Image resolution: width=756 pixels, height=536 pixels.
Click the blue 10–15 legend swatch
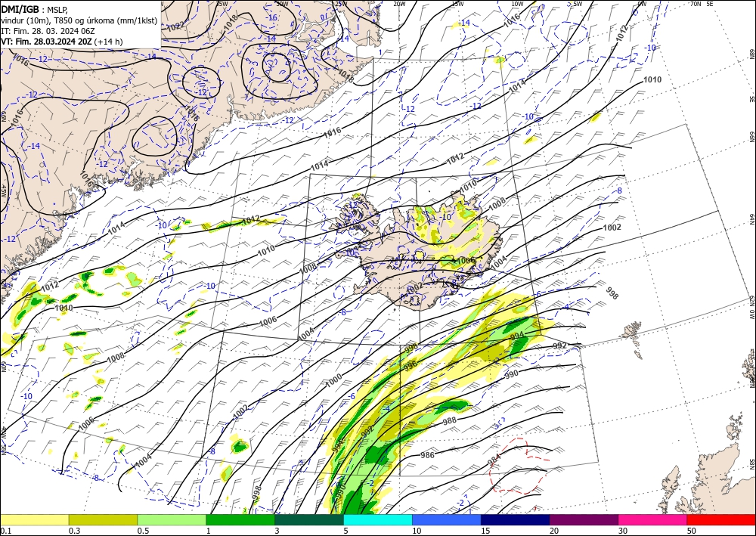tap(447, 520)
